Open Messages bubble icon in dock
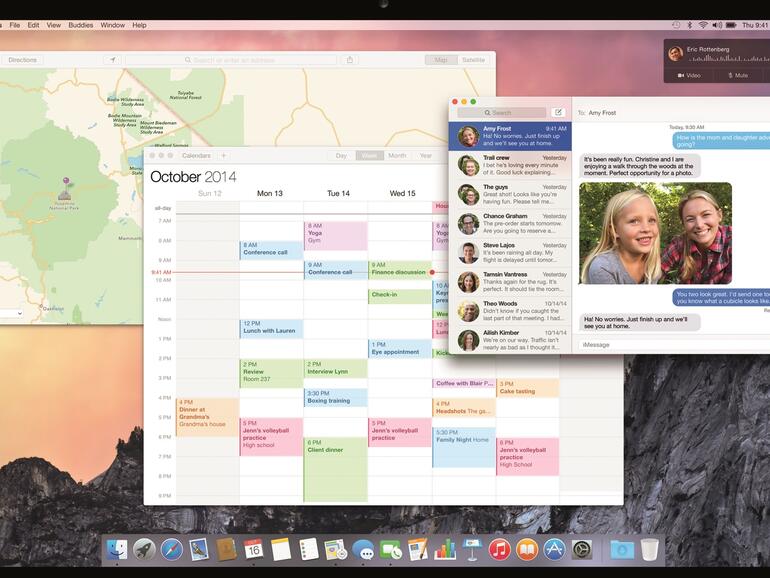 click(x=363, y=550)
